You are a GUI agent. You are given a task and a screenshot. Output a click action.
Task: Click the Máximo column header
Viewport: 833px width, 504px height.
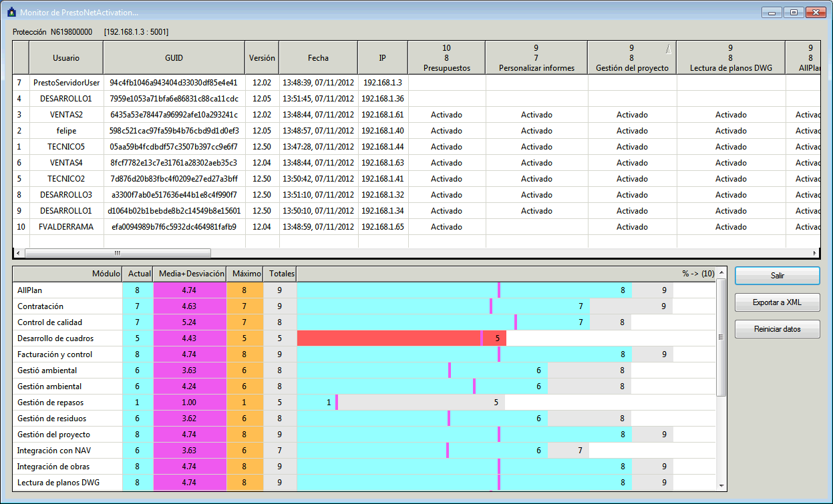click(x=244, y=274)
